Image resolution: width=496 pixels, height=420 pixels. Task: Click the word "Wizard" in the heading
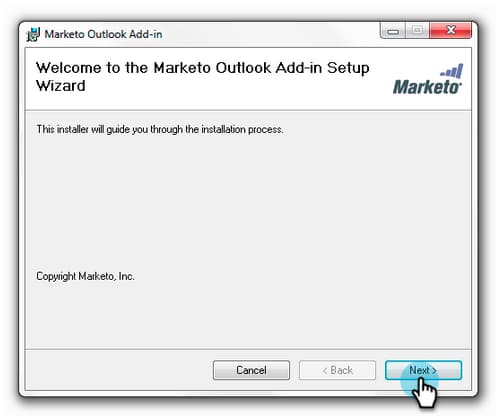coord(61,86)
